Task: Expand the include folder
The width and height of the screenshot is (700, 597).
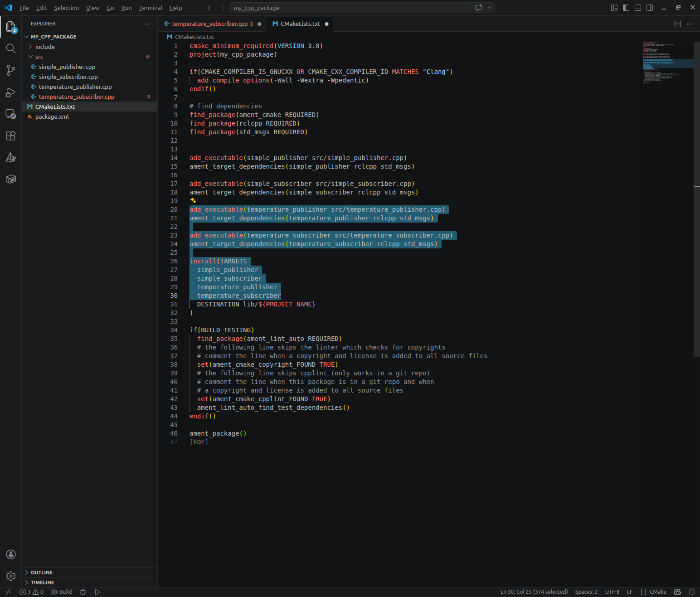Action: tap(89, 47)
